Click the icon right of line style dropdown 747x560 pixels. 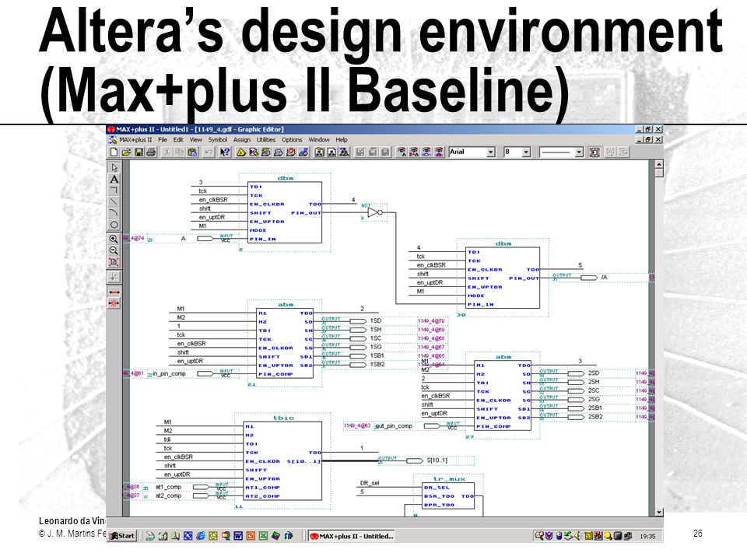(594, 152)
